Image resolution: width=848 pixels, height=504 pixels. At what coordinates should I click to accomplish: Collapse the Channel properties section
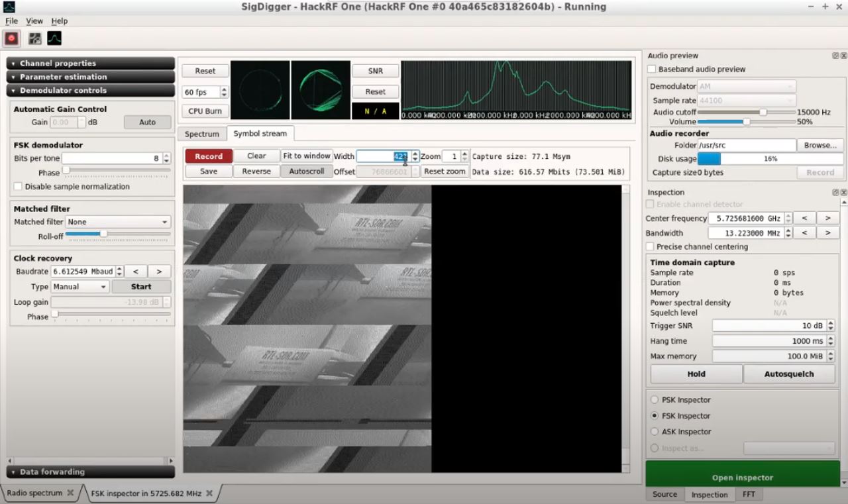pyautogui.click(x=91, y=64)
